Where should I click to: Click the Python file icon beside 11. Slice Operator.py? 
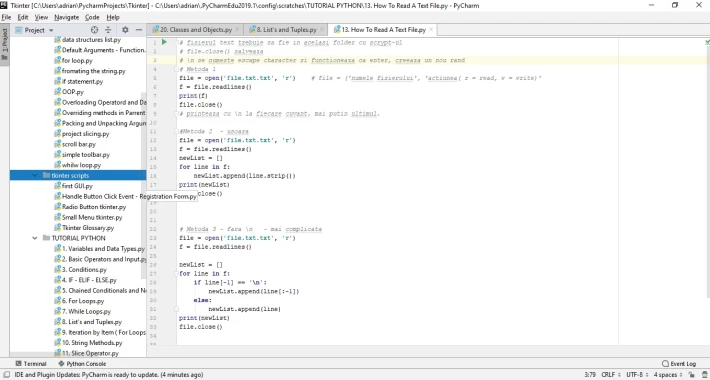click(58, 353)
